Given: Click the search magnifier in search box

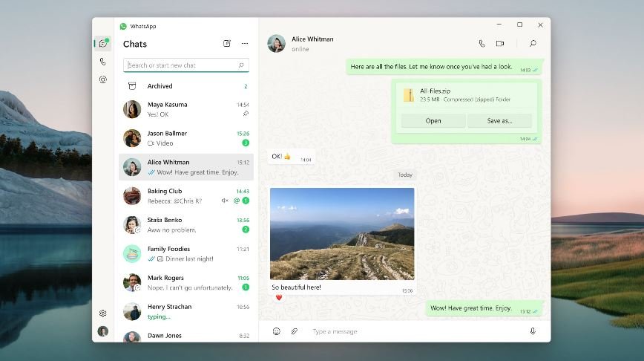Looking at the screenshot, I should pos(241,65).
